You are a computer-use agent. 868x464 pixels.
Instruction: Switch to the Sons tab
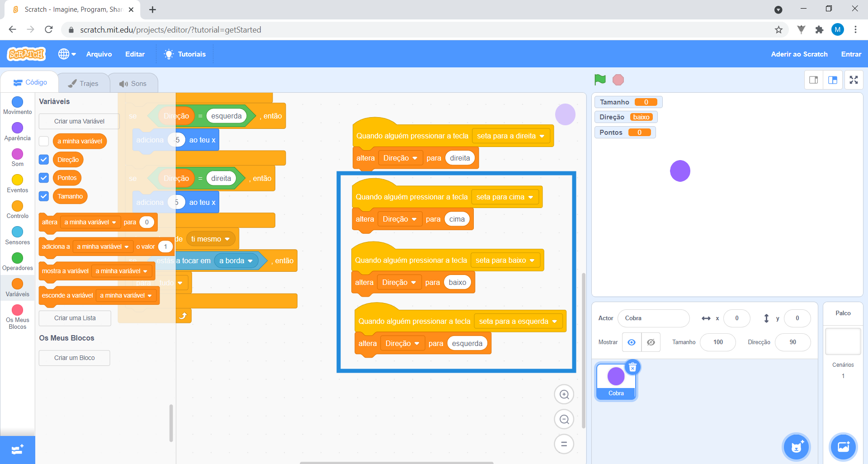click(x=133, y=84)
